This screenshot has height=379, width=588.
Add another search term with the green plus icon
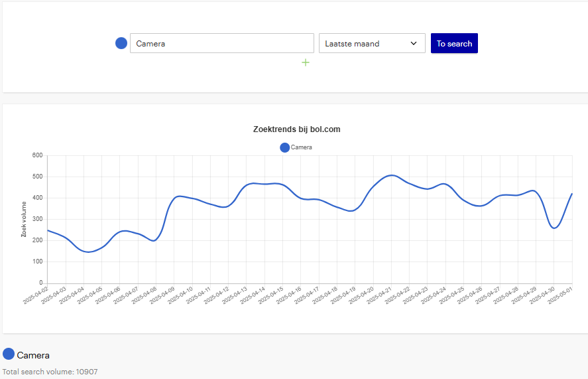click(306, 62)
